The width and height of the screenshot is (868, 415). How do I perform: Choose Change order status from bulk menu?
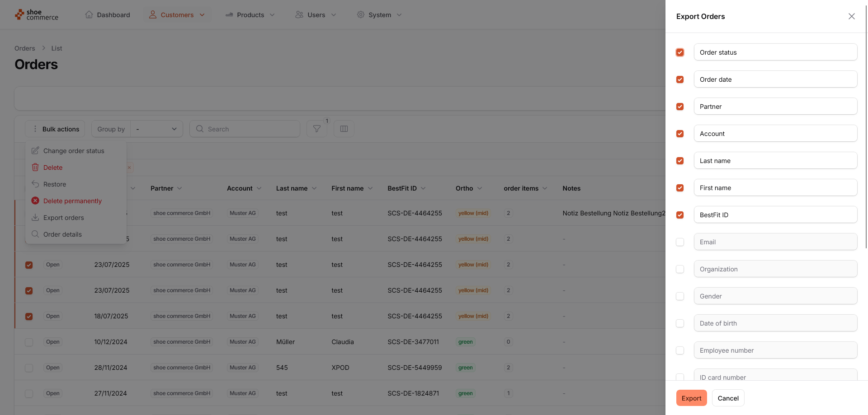(x=74, y=151)
